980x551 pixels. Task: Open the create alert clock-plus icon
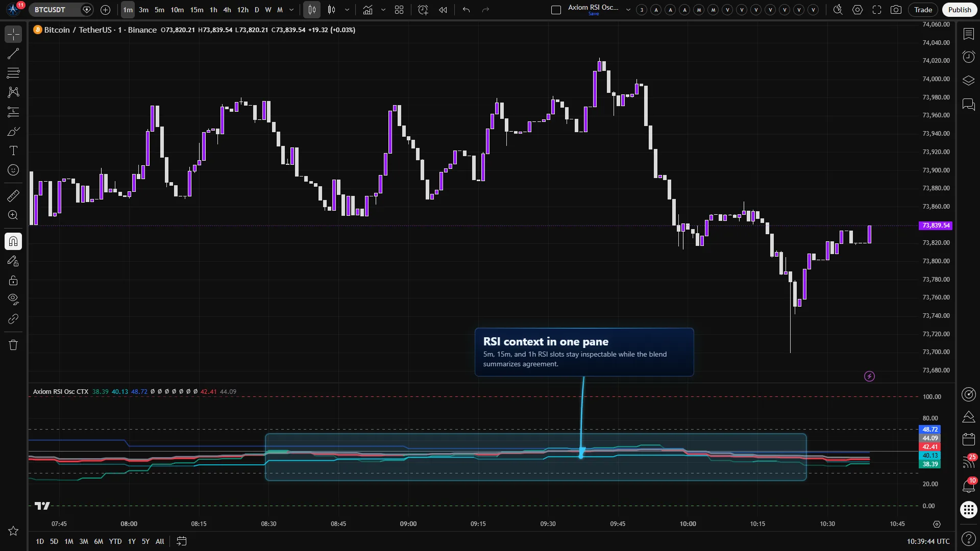pyautogui.click(x=423, y=10)
